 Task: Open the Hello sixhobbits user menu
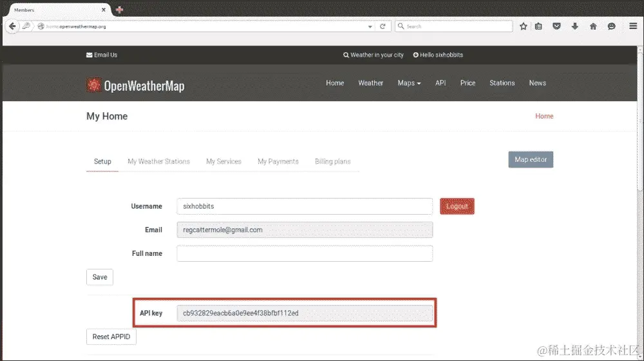point(438,55)
